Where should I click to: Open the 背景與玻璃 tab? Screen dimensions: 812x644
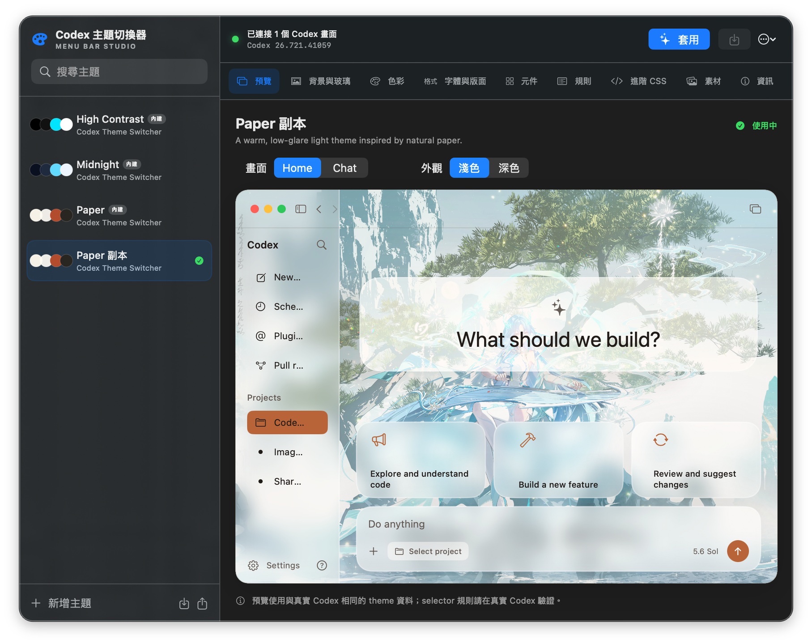click(321, 81)
